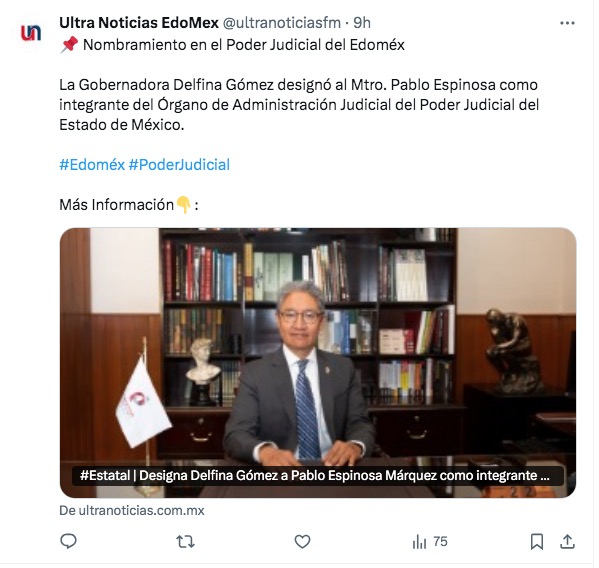Click the @ultranoticiasfm handle

click(282, 23)
